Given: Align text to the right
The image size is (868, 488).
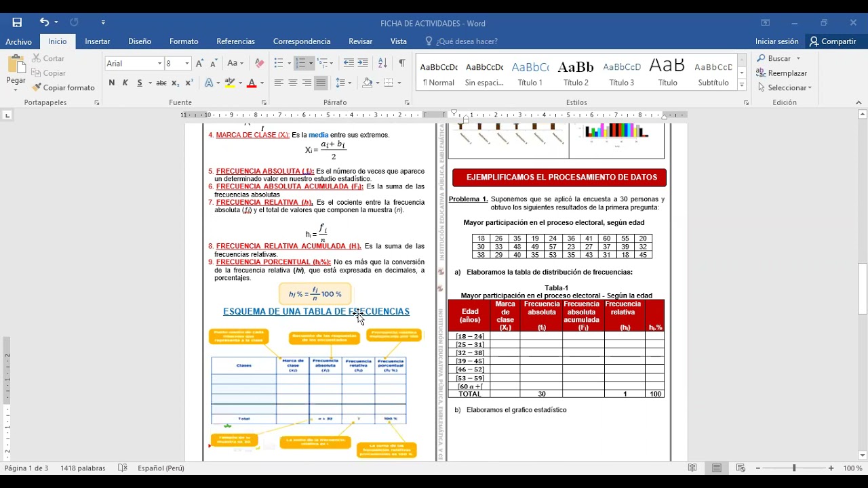Looking at the screenshot, I should [x=307, y=83].
